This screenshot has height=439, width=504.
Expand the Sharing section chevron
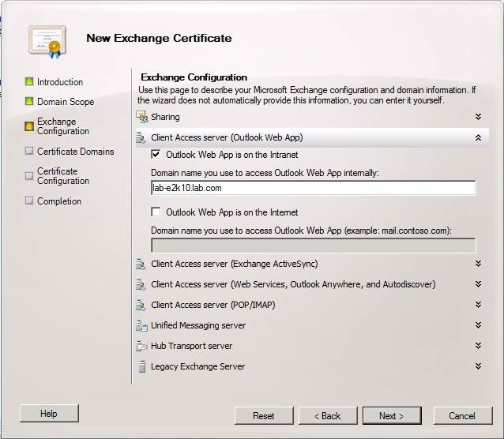coord(478,117)
